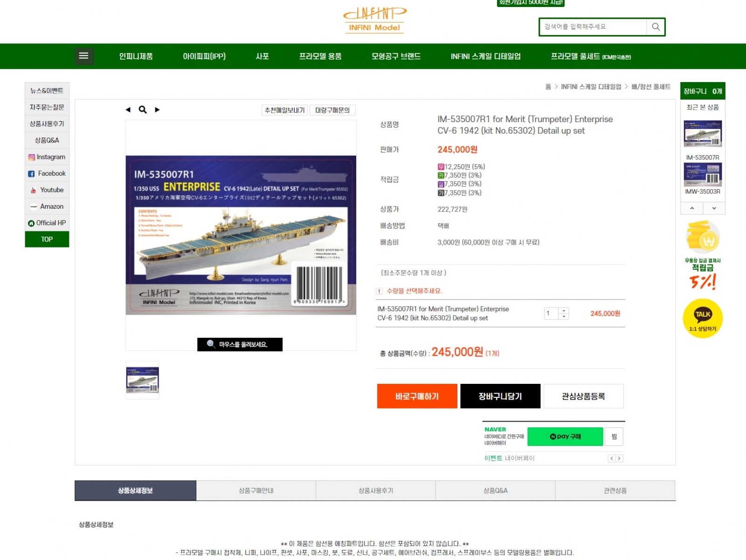Click the enlarge image magnifier icon
This screenshot has height=560, width=746.
coord(143,110)
